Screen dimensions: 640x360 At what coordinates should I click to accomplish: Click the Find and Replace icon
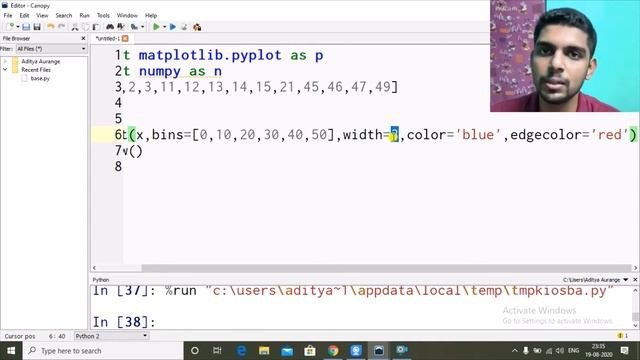click(x=120, y=27)
